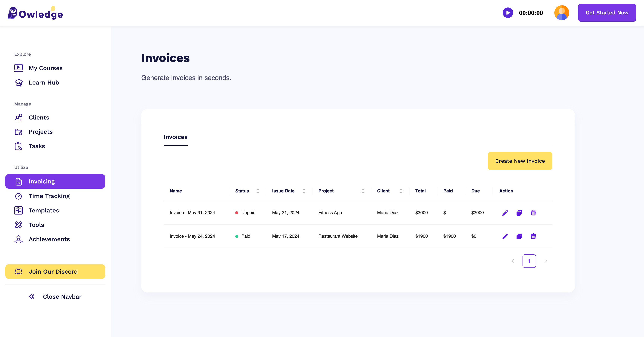
Task: Go to Templates section
Action: (44, 210)
